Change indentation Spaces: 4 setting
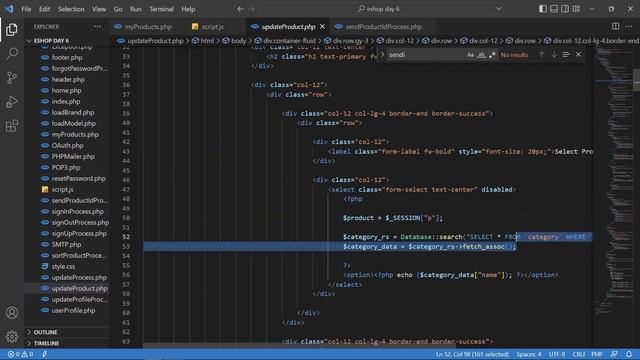The height and width of the screenshot is (360, 640). coord(529,354)
